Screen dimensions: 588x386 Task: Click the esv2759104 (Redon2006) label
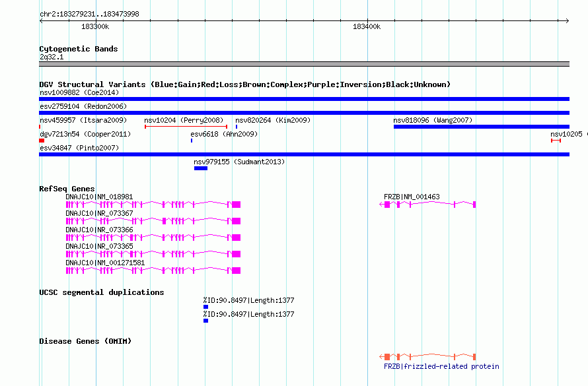point(83,106)
